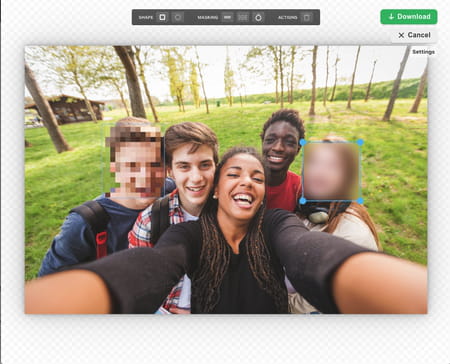450x364 pixels.
Task: Click the bottom-left handle of blurred selection
Action: pos(303,201)
